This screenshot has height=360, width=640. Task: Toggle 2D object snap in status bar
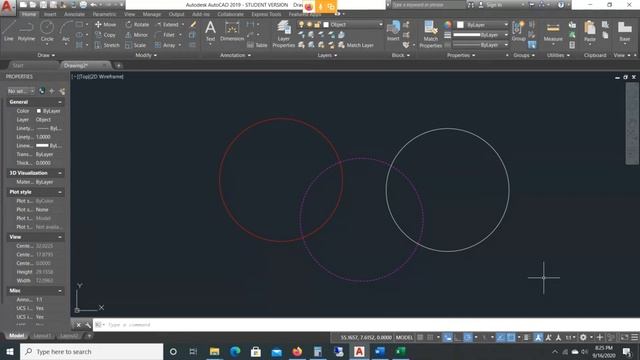511,337
